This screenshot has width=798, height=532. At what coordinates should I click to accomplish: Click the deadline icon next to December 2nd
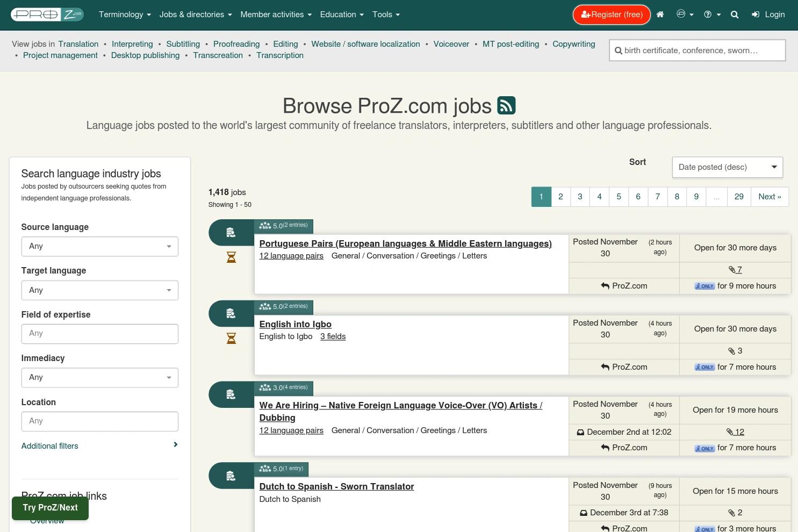[580, 432]
